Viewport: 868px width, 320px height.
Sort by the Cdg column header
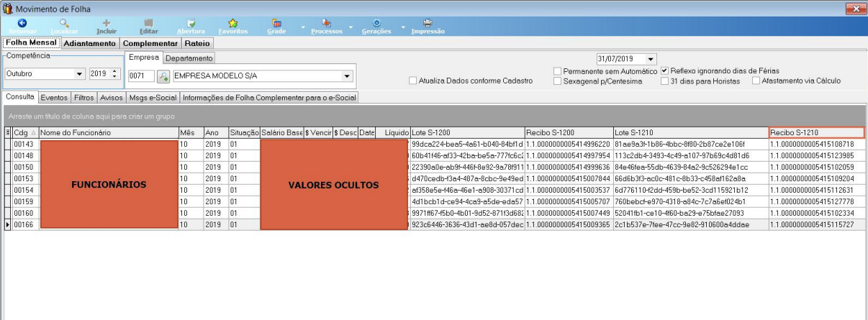pos(25,133)
